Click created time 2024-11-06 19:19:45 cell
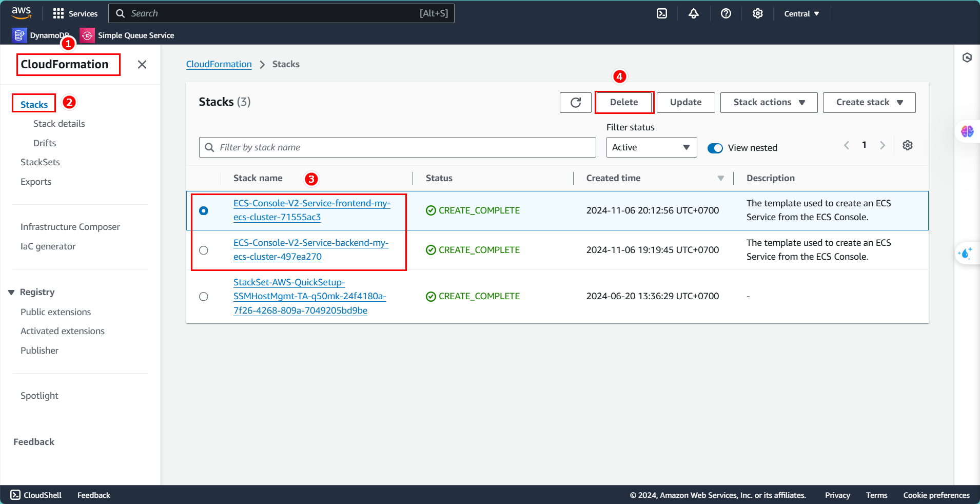 pos(653,250)
